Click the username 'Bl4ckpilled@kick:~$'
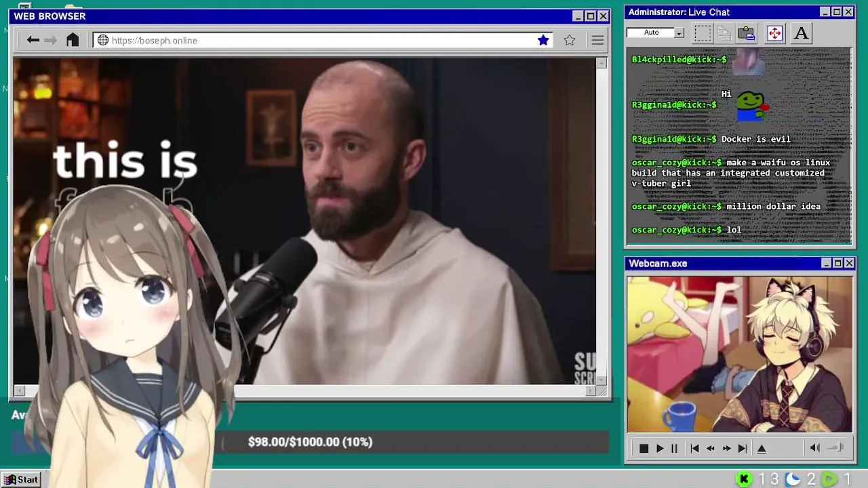868x488 pixels. click(x=679, y=60)
